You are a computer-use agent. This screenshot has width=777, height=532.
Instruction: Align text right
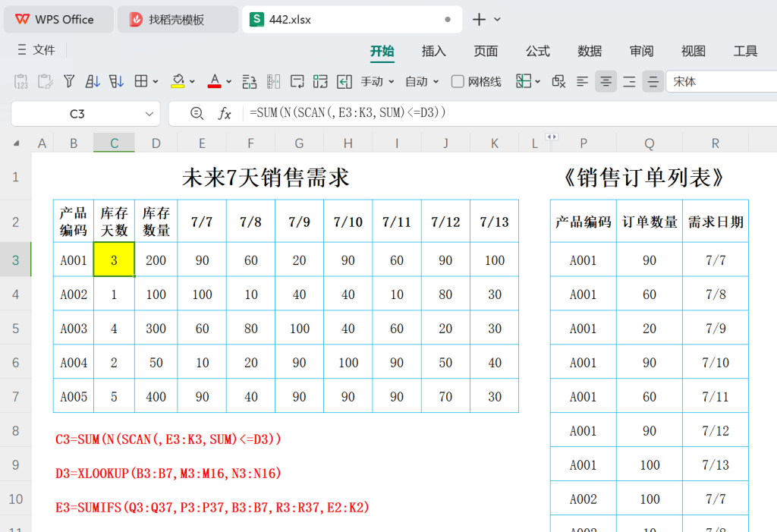[x=629, y=81]
